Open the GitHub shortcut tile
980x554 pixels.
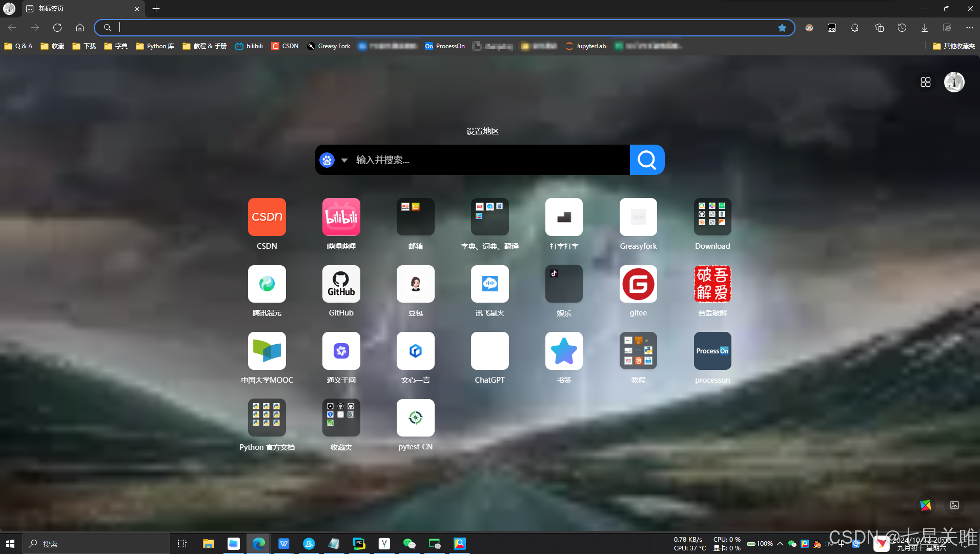pos(341,284)
